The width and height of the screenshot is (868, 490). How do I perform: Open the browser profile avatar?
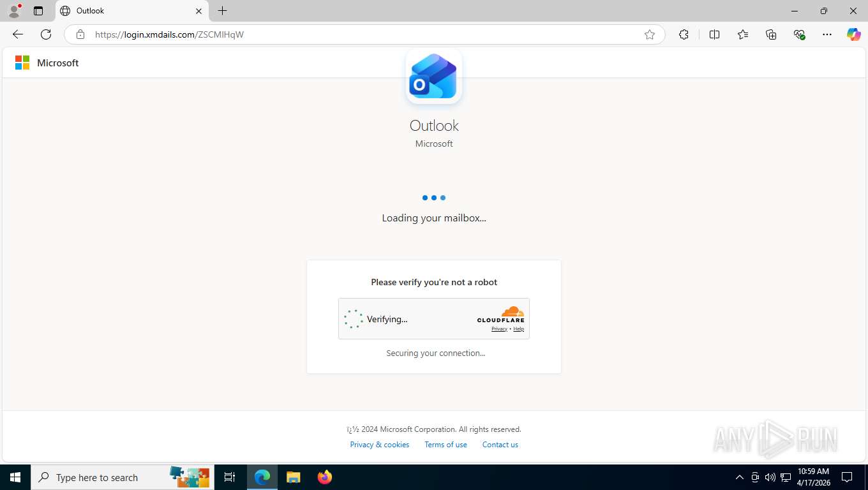[14, 11]
